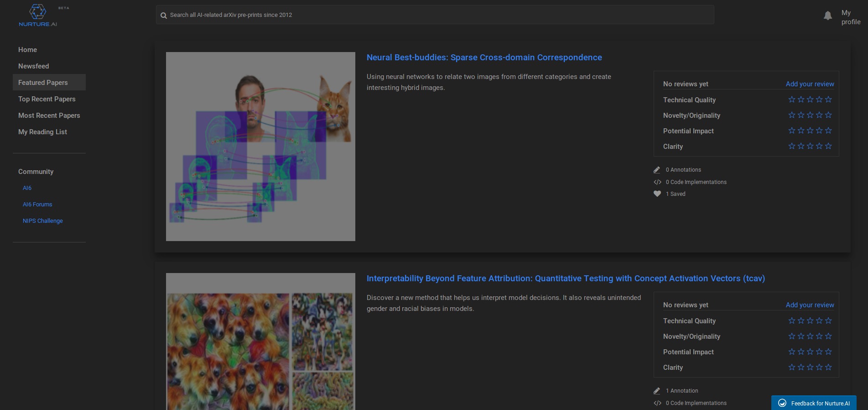868x410 pixels.
Task: Rate Neural Best-buddies Novelty/Originality four stars
Action: click(819, 115)
